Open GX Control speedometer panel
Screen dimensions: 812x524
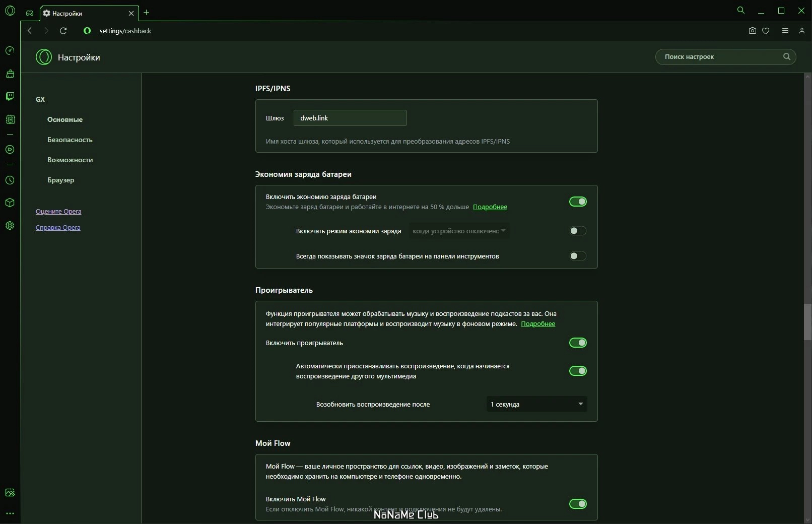10,51
